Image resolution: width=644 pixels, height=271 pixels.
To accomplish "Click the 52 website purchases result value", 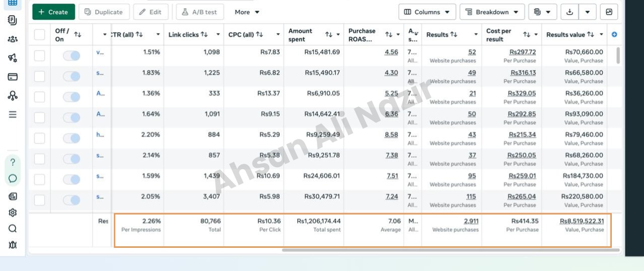I will pyautogui.click(x=472, y=52).
